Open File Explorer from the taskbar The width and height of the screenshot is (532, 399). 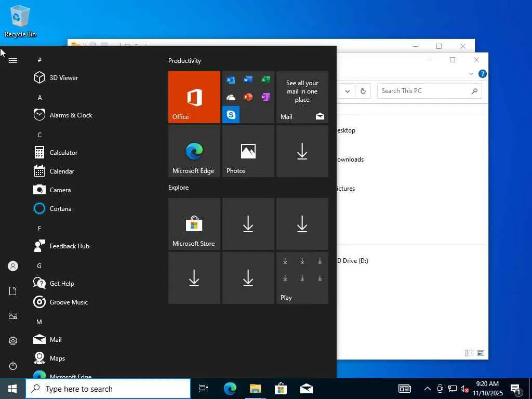pyautogui.click(x=256, y=389)
